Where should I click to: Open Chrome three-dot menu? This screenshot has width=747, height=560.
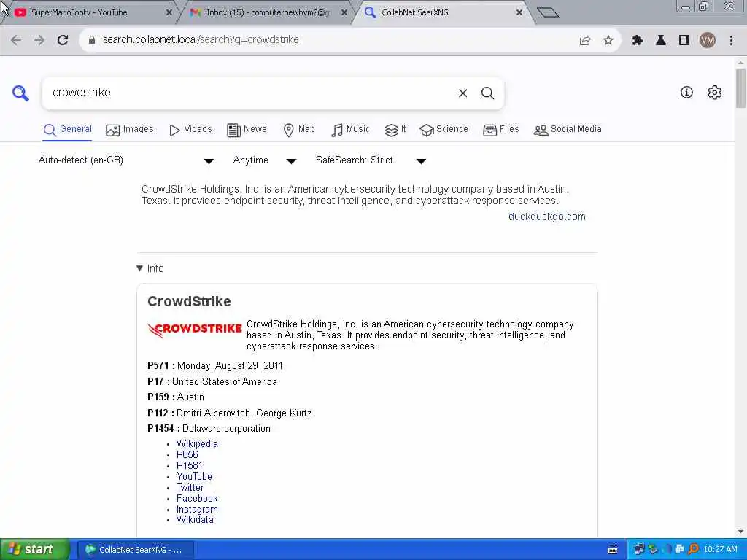point(731,41)
